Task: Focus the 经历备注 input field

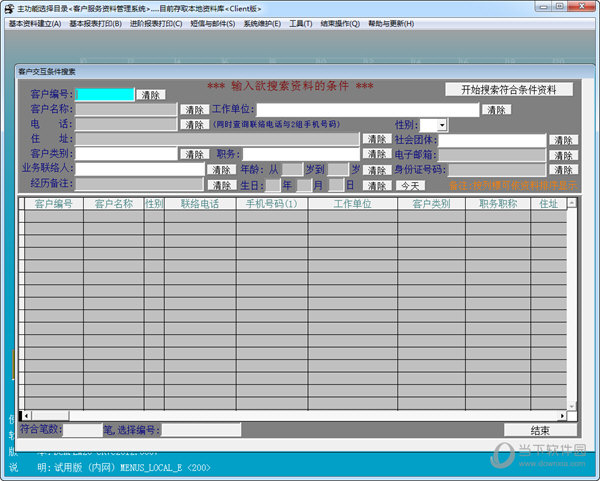Action: click(139, 184)
